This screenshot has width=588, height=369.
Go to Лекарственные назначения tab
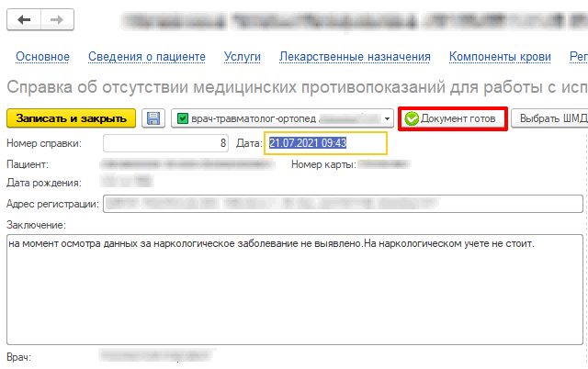[x=355, y=57]
